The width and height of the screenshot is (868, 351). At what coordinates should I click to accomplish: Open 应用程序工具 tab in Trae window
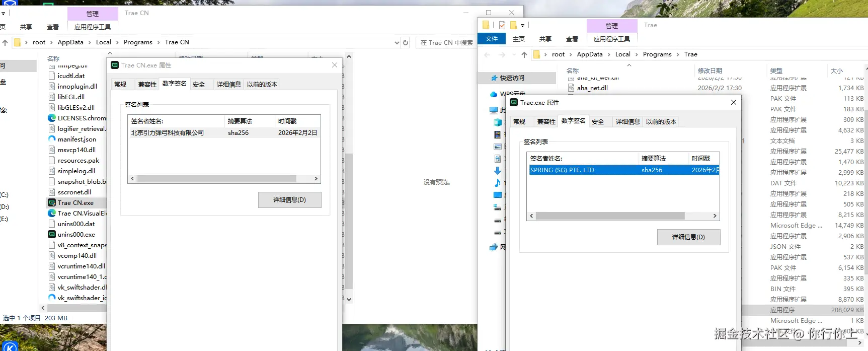coord(611,39)
